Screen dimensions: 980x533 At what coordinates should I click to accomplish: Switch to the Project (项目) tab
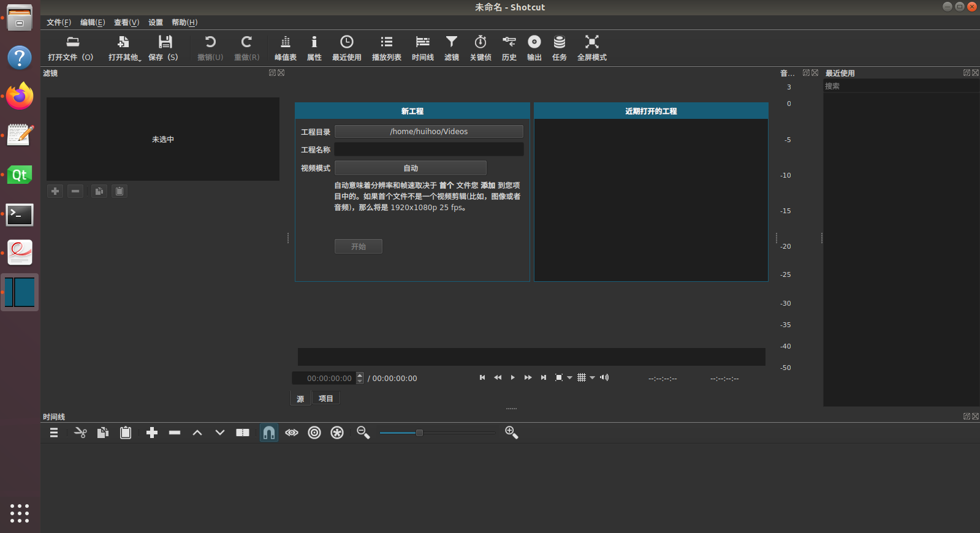point(326,399)
